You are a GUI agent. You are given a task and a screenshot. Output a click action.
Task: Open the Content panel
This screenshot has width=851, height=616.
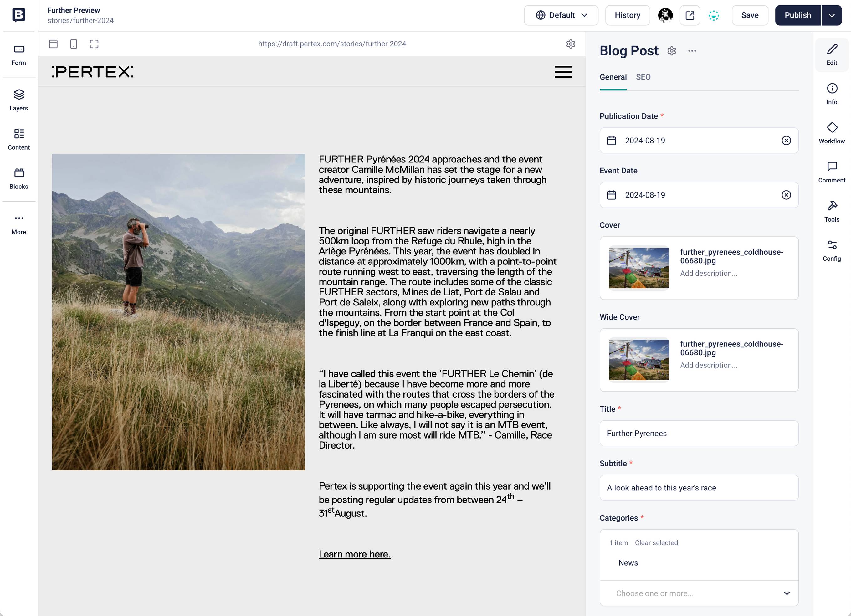(19, 140)
